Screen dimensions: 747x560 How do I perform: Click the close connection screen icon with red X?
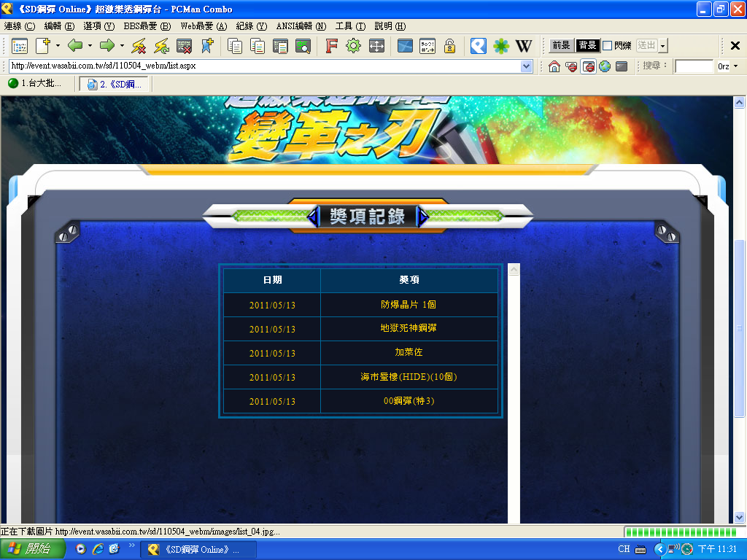[x=184, y=46]
